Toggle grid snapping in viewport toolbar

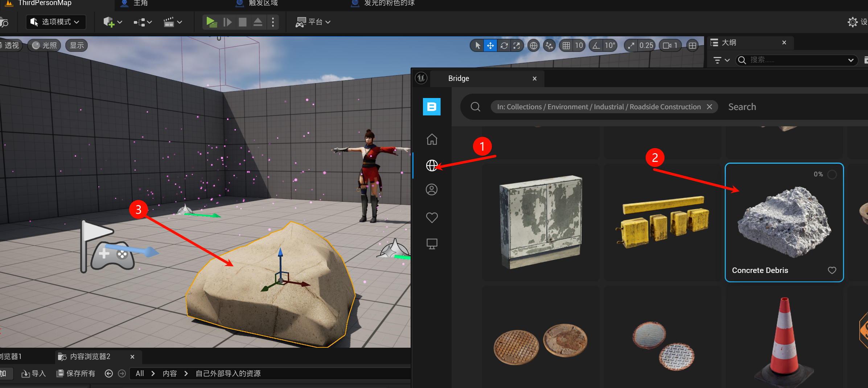click(566, 46)
